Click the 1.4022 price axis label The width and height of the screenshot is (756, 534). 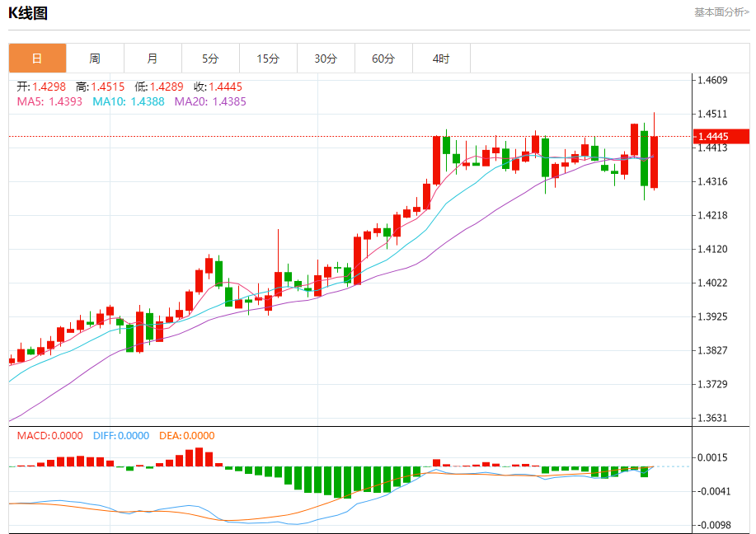point(712,283)
